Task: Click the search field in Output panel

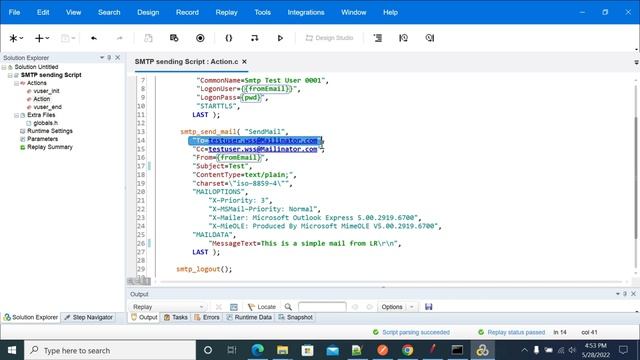Action: (322, 307)
